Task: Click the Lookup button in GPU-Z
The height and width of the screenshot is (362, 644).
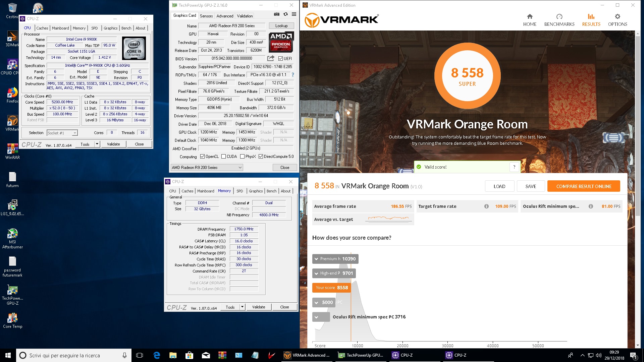Action: pos(281,26)
